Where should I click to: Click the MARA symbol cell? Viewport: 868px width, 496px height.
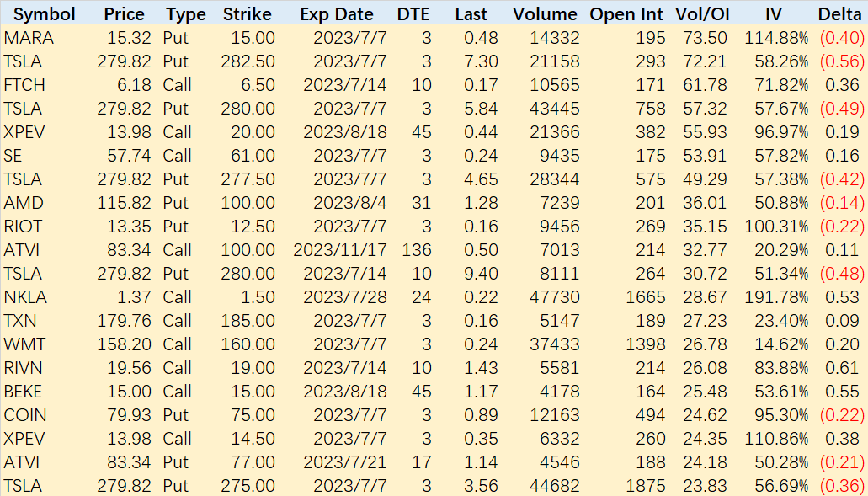pyautogui.click(x=29, y=38)
